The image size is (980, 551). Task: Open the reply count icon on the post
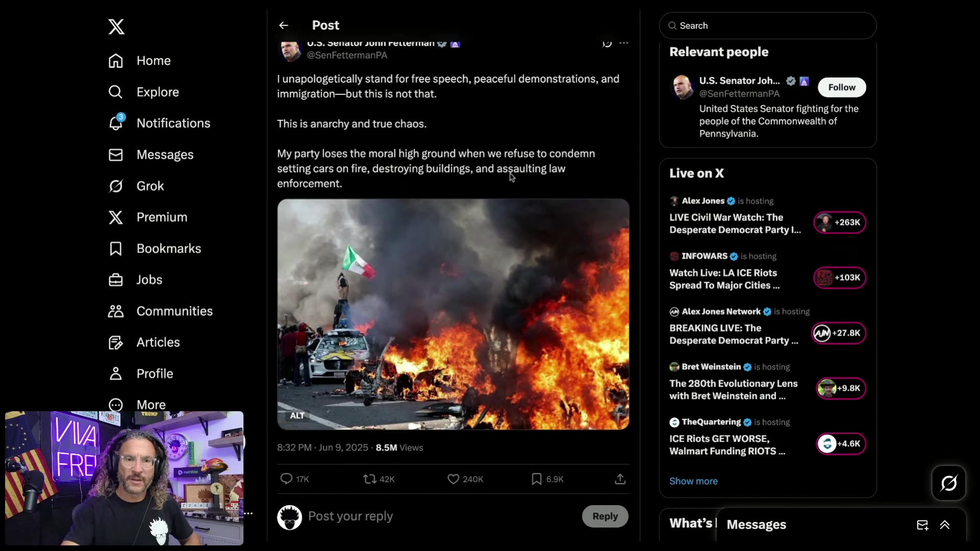[286, 479]
